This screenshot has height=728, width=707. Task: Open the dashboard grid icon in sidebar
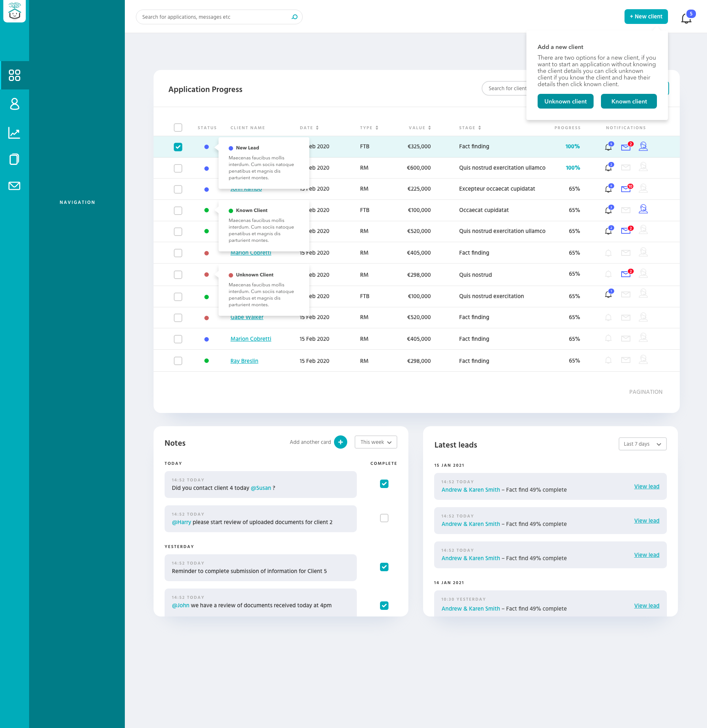tap(14, 75)
